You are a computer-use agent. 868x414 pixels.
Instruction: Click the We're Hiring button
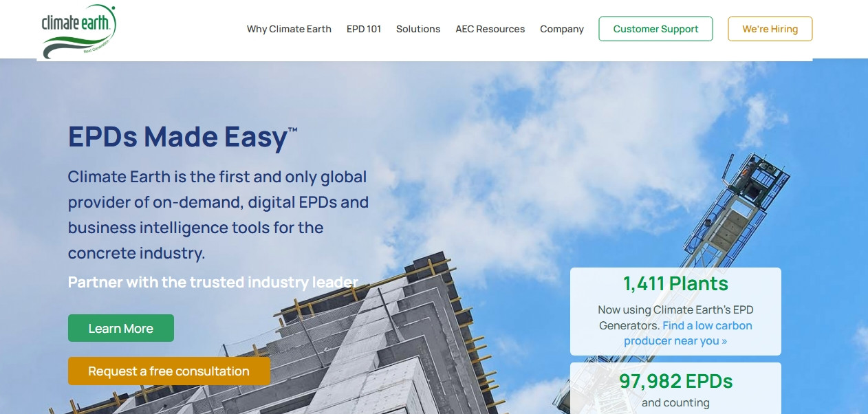[x=770, y=29]
